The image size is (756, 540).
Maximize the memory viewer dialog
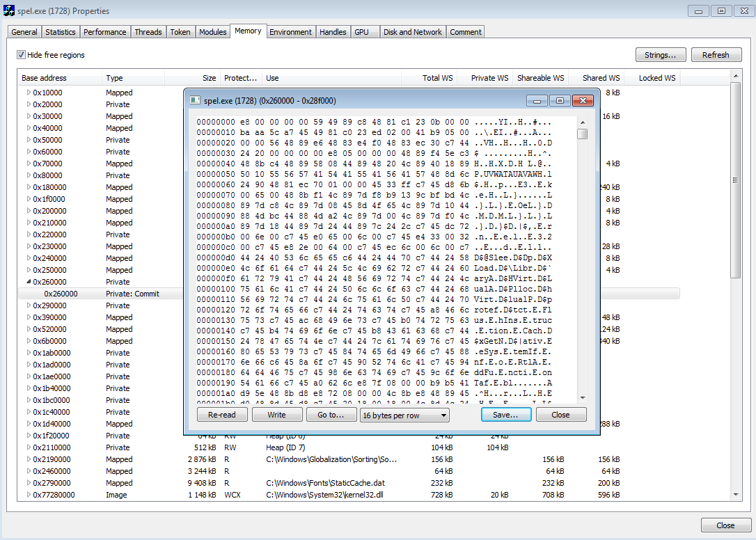(560, 100)
